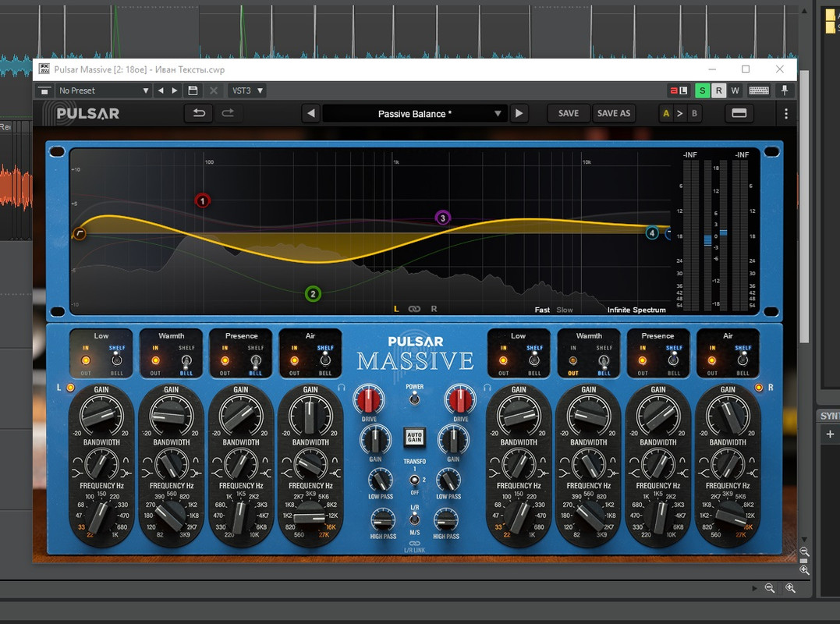
Task: Go to next Pulsar preset arrow
Action: pos(519,114)
